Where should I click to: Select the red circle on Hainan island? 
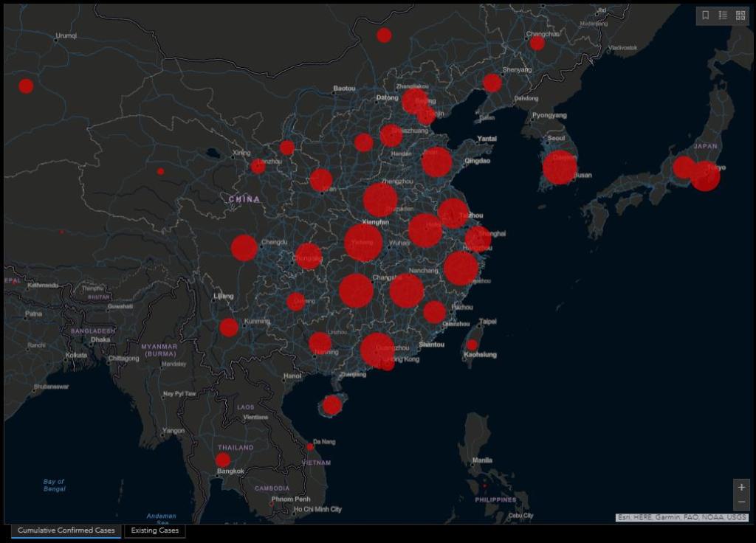(332, 405)
